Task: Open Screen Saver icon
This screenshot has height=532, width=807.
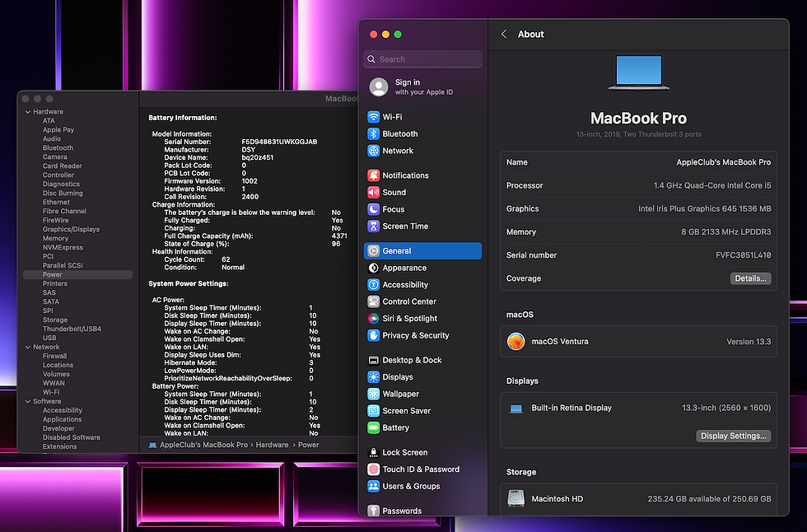Action: (373, 411)
